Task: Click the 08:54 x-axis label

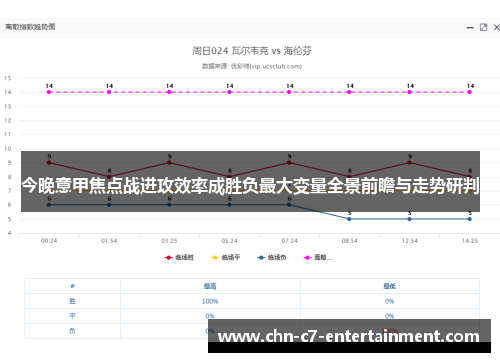Action: point(349,241)
